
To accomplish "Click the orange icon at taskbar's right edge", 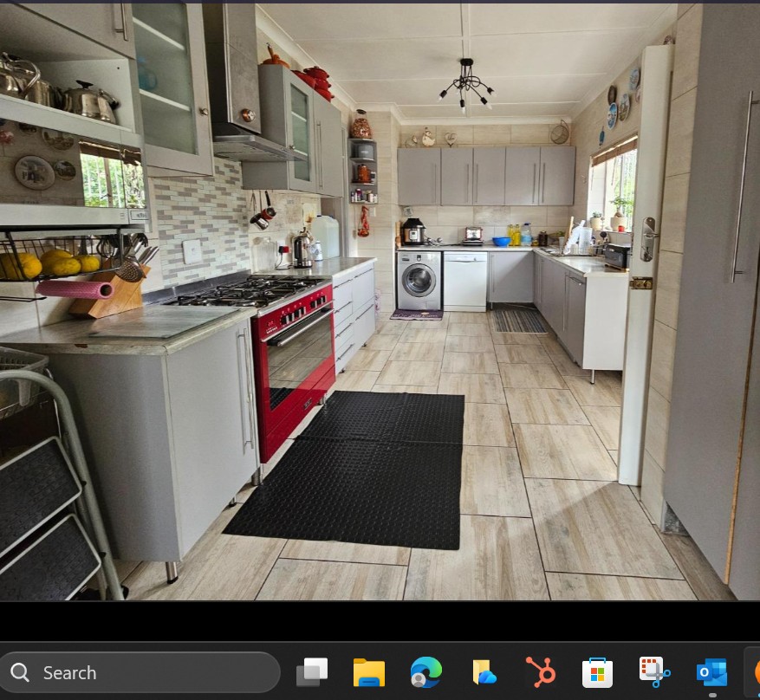I will (x=756, y=672).
